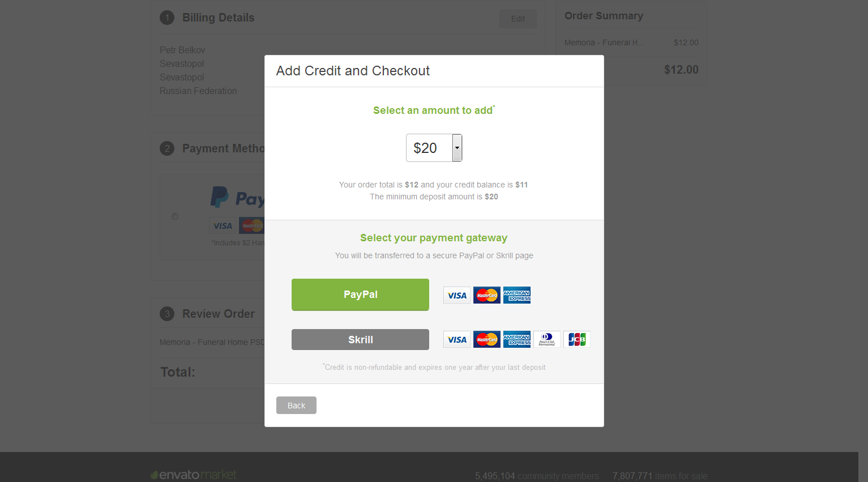Image resolution: width=868 pixels, height=482 pixels.
Task: Click the MasterCard icon in PayPal row
Action: (x=487, y=295)
